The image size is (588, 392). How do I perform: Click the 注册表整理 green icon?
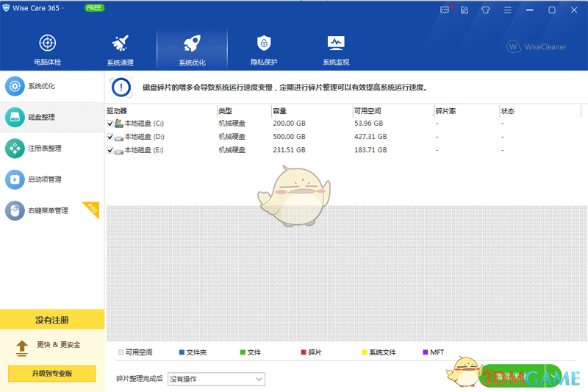(15, 149)
